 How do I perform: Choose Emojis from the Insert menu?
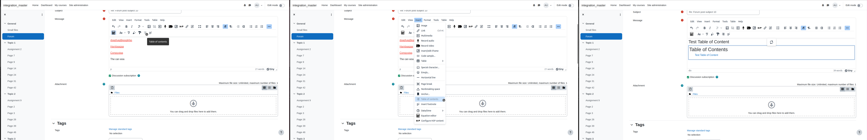(x=430, y=73)
